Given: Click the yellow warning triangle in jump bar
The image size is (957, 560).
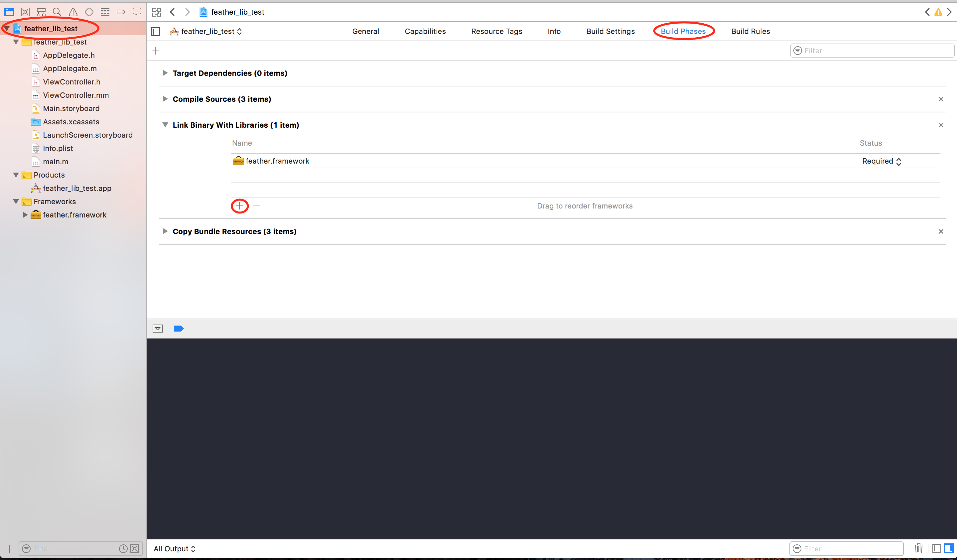Looking at the screenshot, I should 938,12.
